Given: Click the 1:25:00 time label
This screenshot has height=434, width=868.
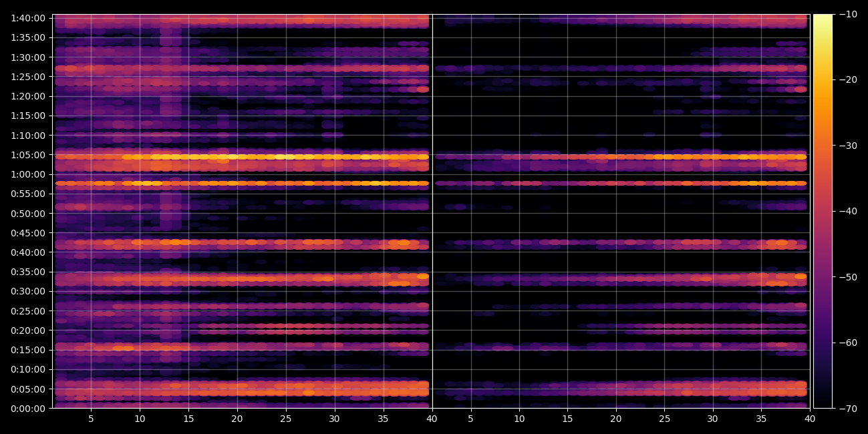Looking at the screenshot, I should (x=29, y=77).
